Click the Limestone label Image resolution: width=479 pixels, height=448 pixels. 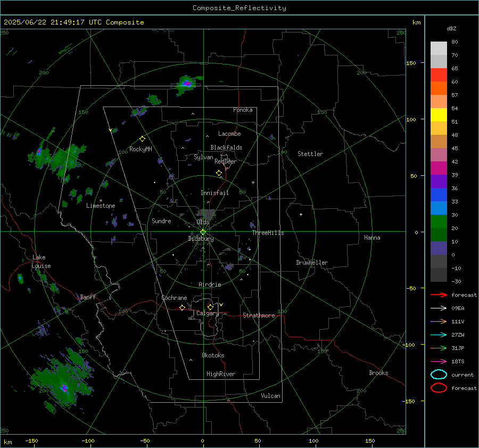pos(101,206)
